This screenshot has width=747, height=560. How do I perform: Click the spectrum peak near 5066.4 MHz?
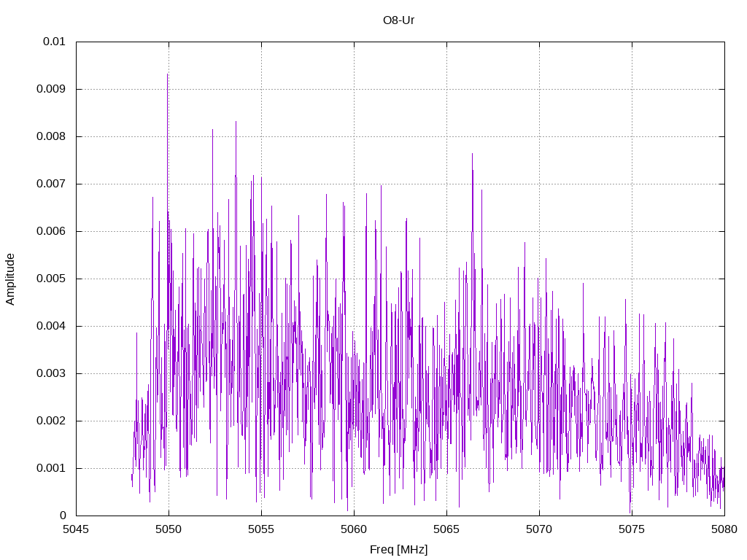[472, 155]
